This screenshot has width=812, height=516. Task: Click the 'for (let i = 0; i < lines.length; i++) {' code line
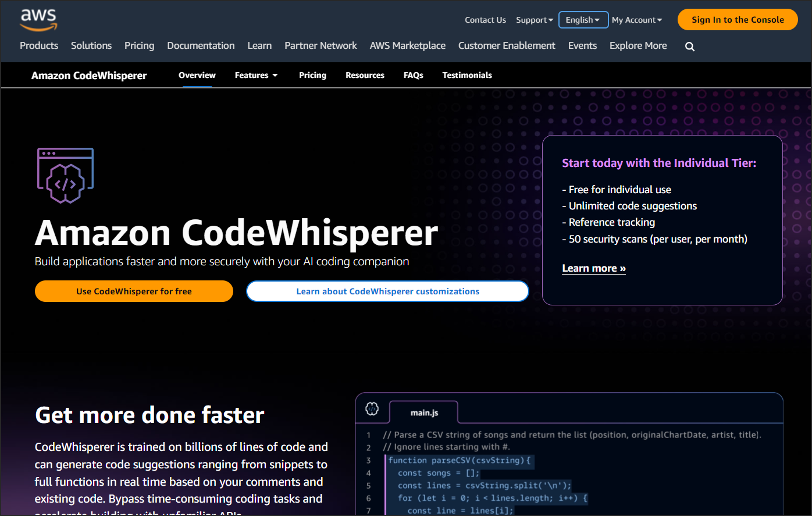point(493,498)
